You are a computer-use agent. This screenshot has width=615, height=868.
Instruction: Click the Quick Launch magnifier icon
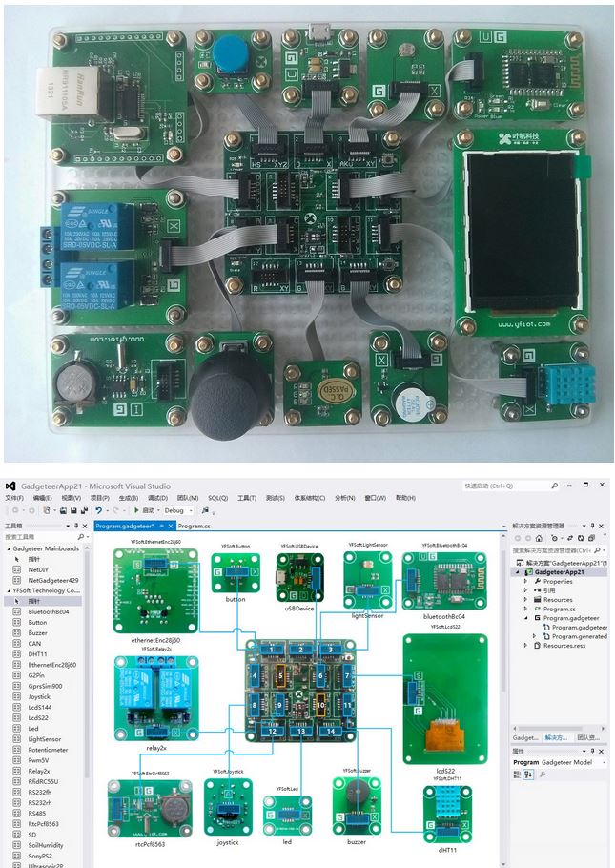(x=554, y=486)
